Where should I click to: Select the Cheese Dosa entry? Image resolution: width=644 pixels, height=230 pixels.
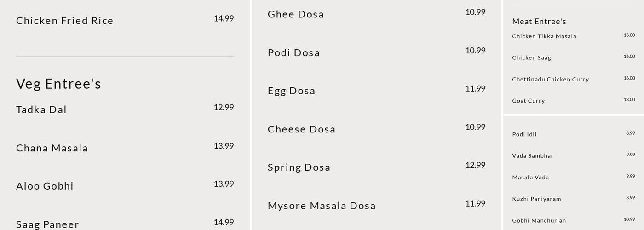coord(301,129)
